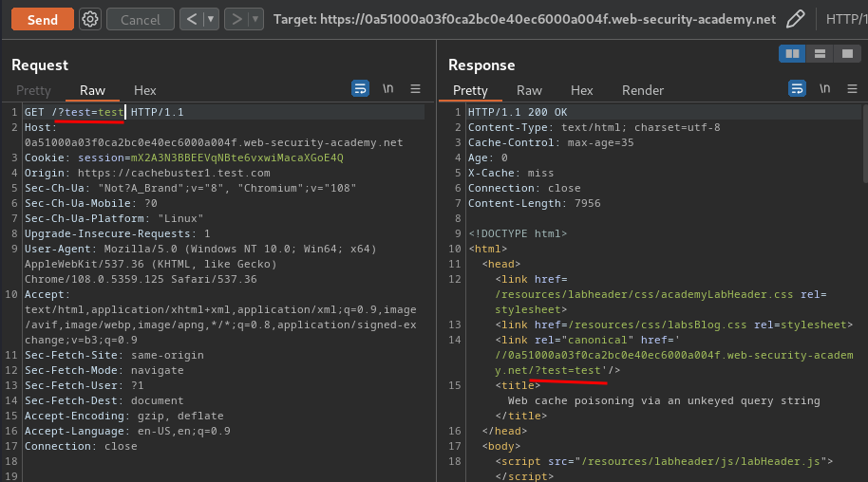Go to next request with forward arrow
868x482 pixels.
pos(236,19)
